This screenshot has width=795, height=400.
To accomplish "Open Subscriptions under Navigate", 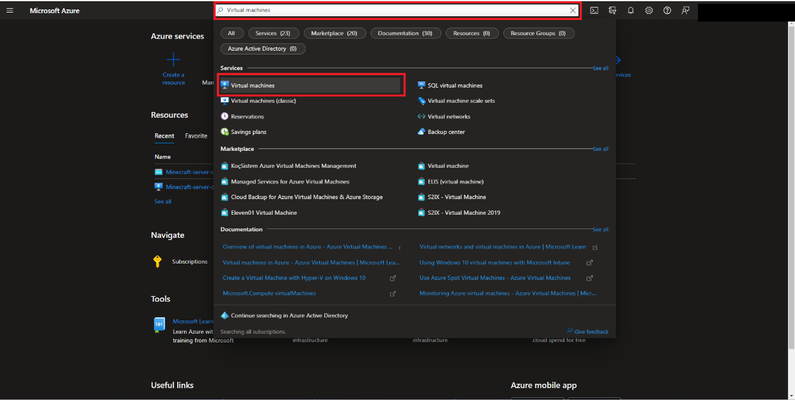I will tap(190, 262).
